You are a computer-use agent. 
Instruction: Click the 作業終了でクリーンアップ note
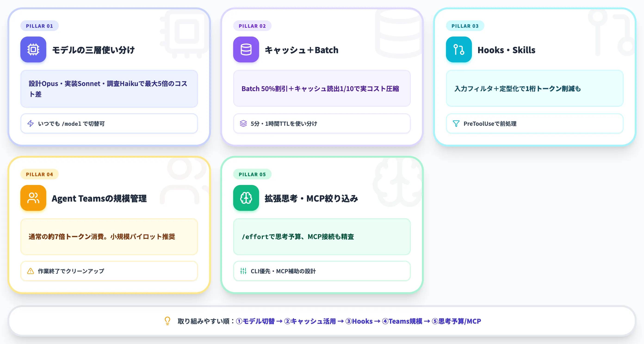(x=109, y=271)
